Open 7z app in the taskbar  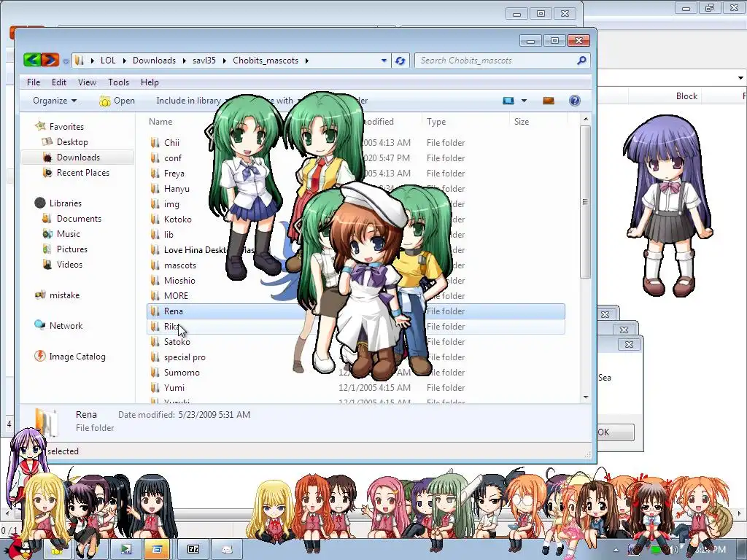coord(193,549)
